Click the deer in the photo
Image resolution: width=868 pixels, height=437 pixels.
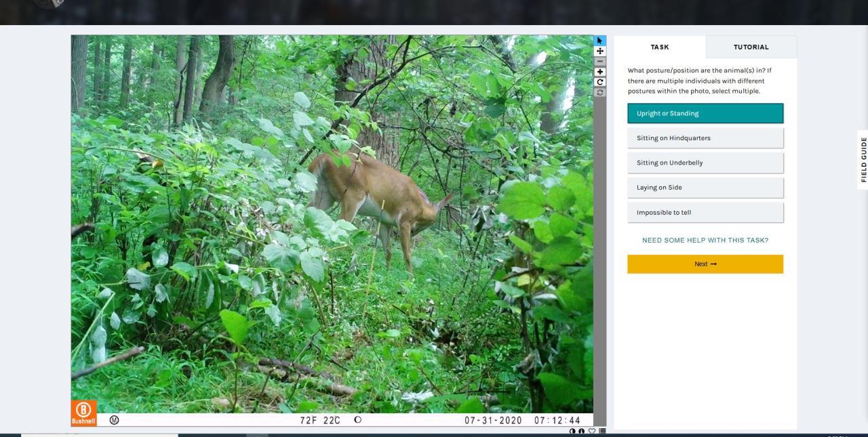click(380, 196)
